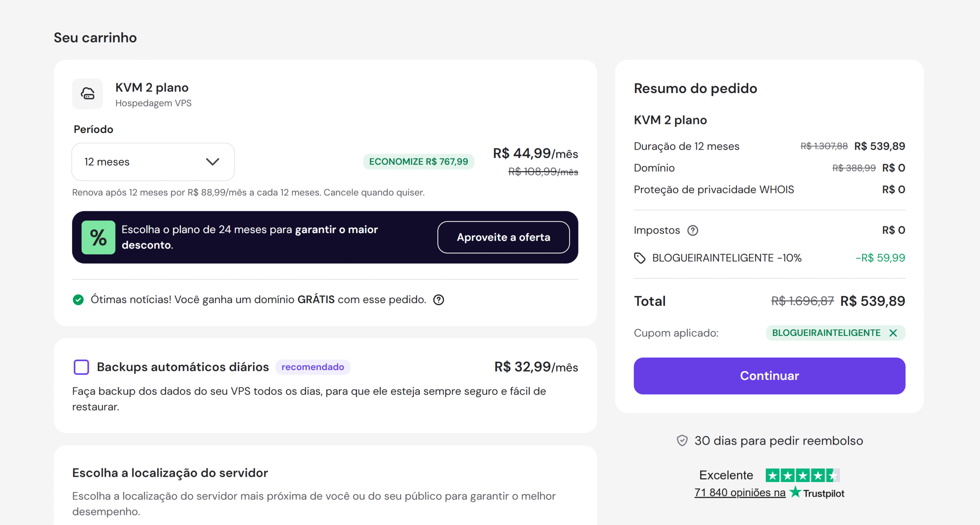Click the Cupom aplicado label
Image resolution: width=980 pixels, height=525 pixels.
(676, 333)
